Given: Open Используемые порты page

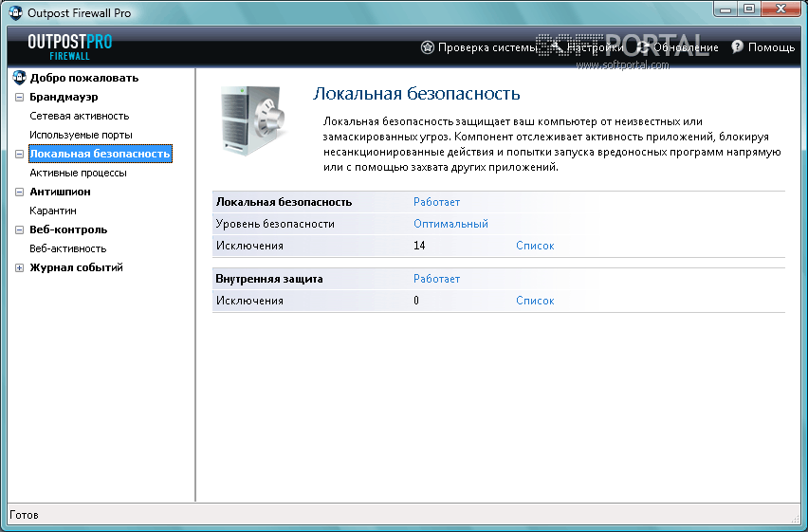Looking at the screenshot, I should click(x=81, y=135).
